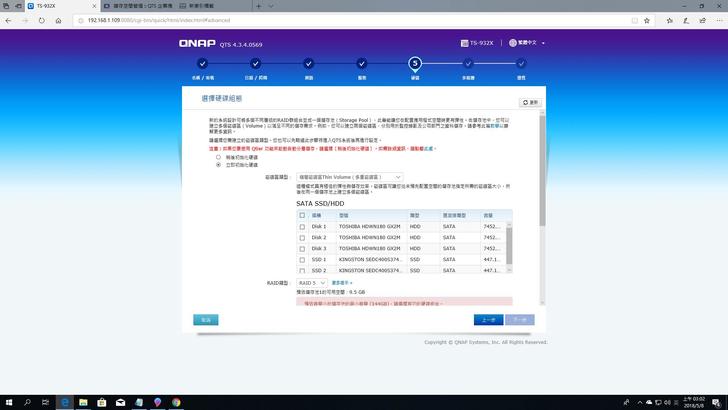Click the '447.1' capacity cell of SSD 1
The image size is (728, 410).
(x=491, y=260)
